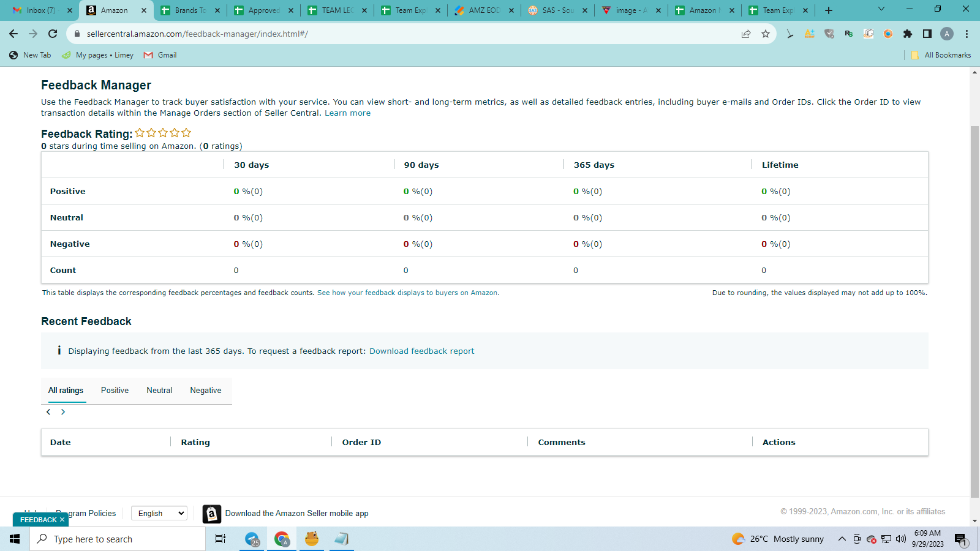Open the My pages Limey bookmark
The image size is (980, 551).
97,55
